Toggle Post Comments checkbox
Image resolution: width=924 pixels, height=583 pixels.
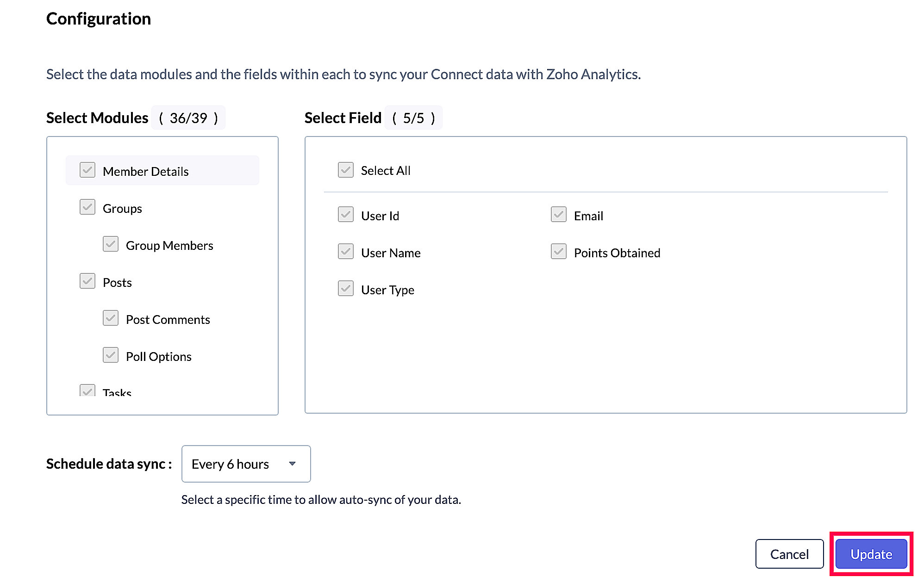[111, 318]
